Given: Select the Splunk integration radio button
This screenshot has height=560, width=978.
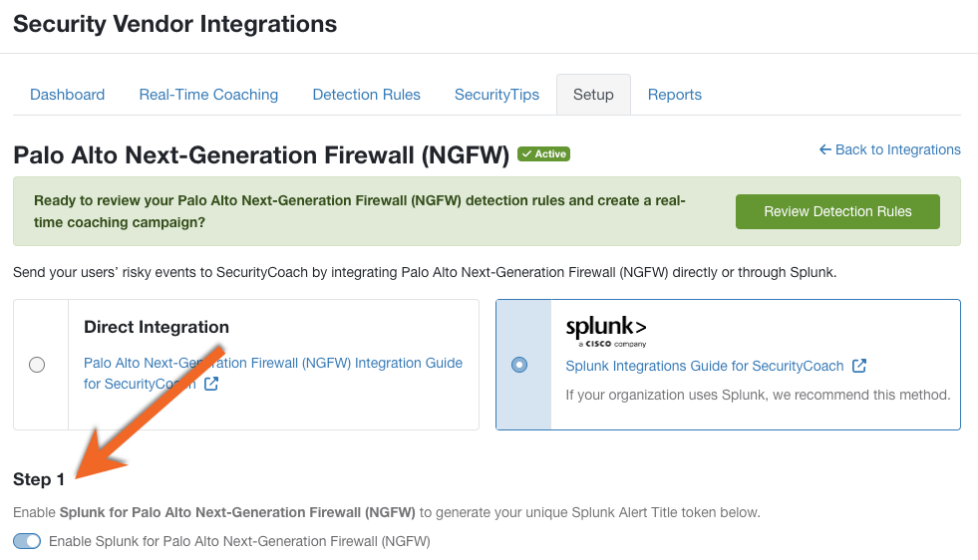Looking at the screenshot, I should point(519,364).
